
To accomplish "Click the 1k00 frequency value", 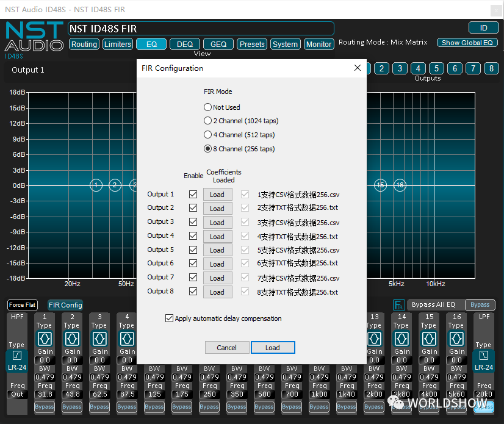I will click(x=319, y=394).
